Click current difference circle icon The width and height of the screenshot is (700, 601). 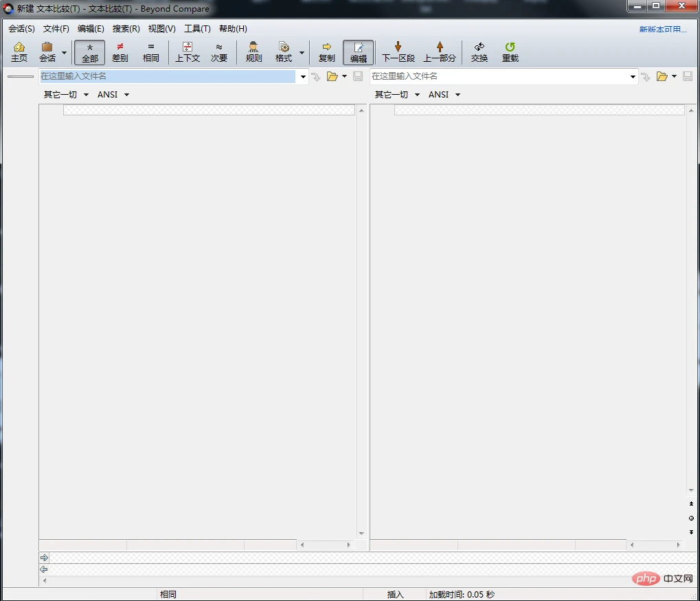point(691,518)
